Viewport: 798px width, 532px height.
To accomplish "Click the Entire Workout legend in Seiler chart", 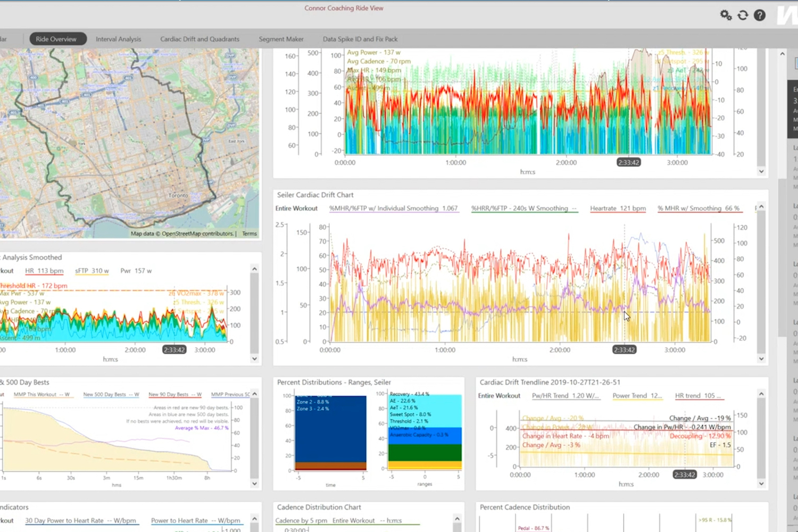I will click(296, 208).
